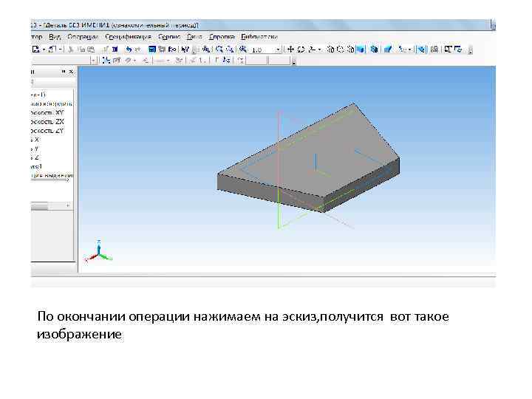This screenshot has height=399, width=532.
Task: Click the Show all icon
Action: click(x=434, y=50)
